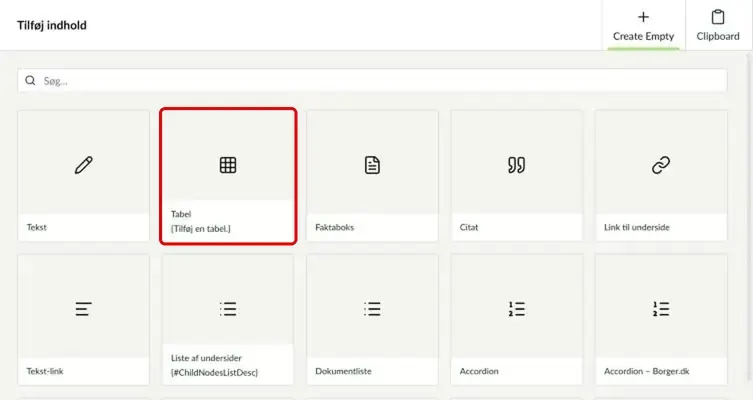
Task: Click the Tilføj indhold heading
Action: point(52,25)
